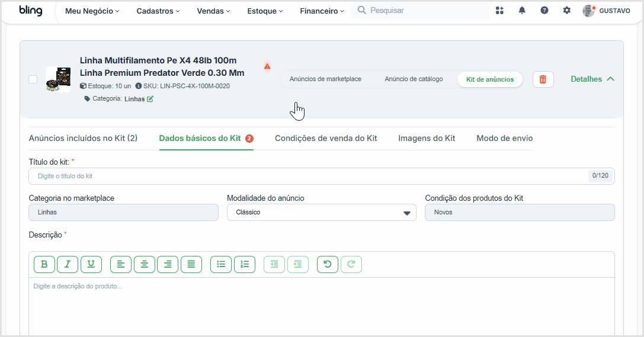Open the Estoque menu
The height and width of the screenshot is (337, 644).
[265, 11]
